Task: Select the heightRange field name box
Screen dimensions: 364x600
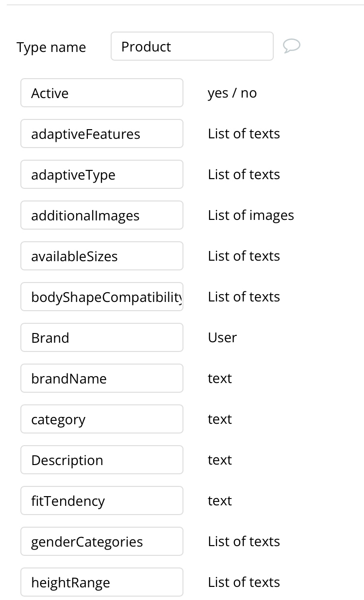Action: click(x=102, y=582)
